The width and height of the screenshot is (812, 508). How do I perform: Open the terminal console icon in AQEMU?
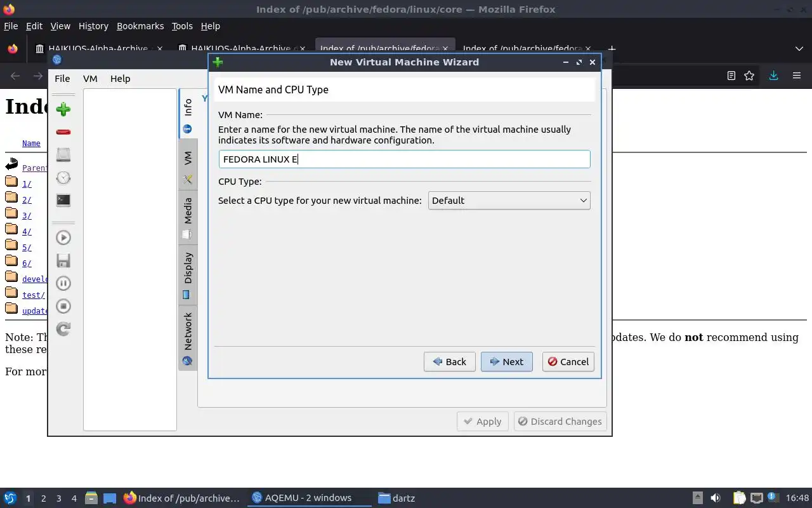pyautogui.click(x=63, y=200)
